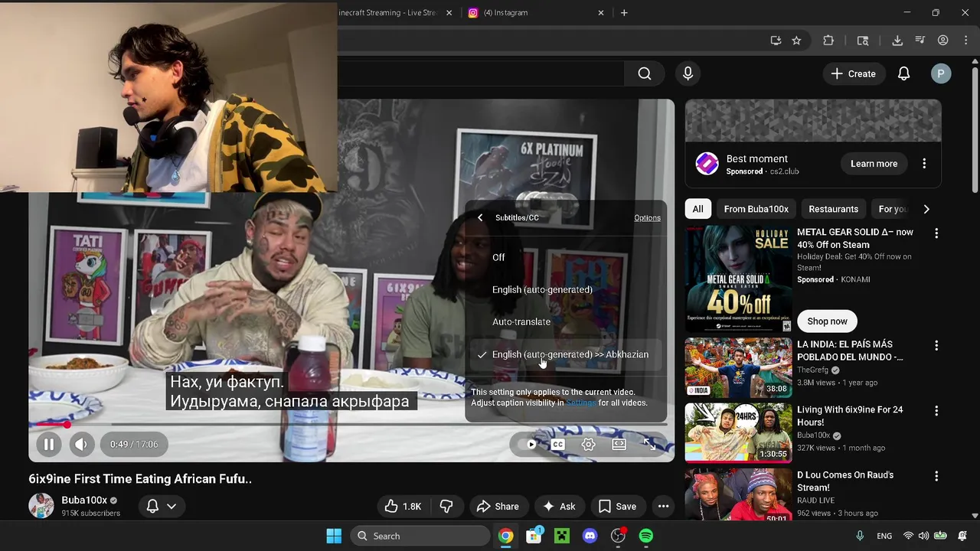Click Learn more on cs2.club ad

point(874,164)
